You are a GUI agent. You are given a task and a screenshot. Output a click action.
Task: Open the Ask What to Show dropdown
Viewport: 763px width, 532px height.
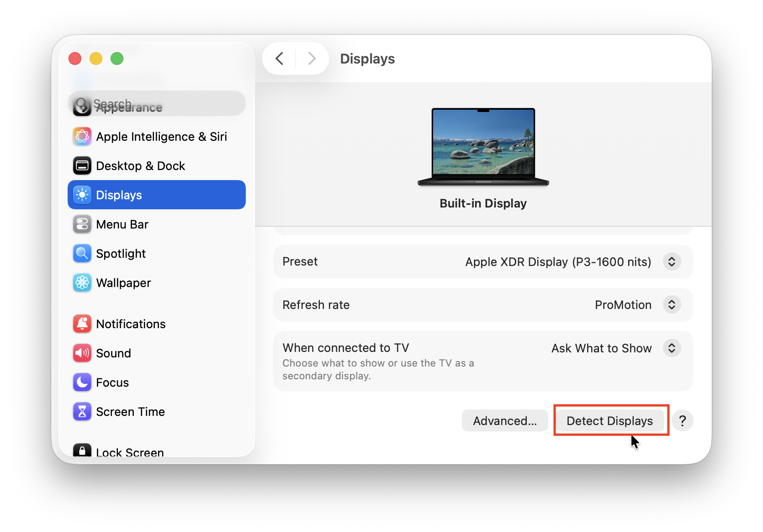(672, 348)
